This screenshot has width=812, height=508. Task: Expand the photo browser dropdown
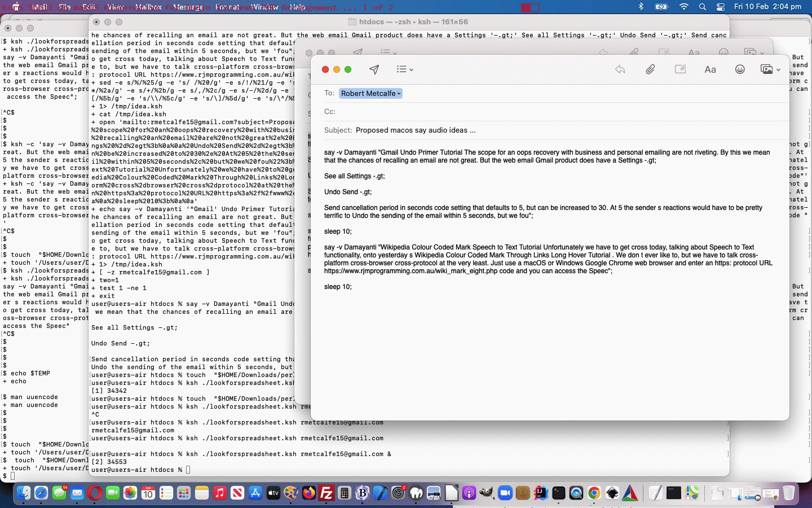770,69
